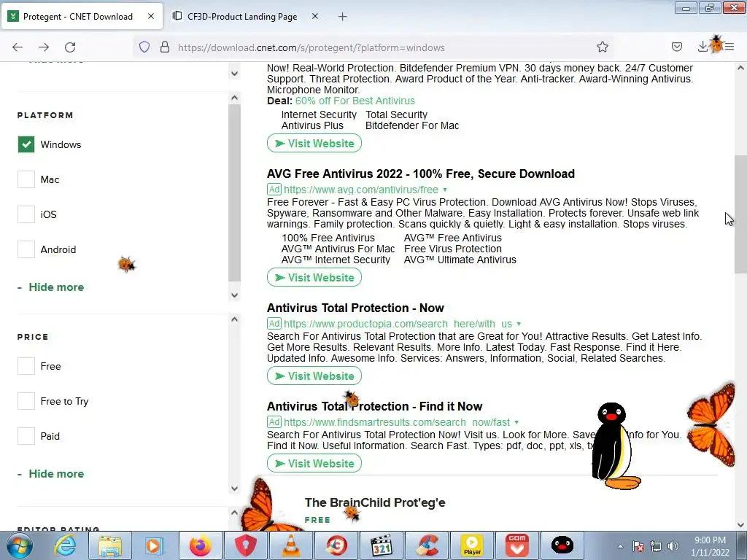Open Firefox hamburger menu
The image size is (747, 560).
[x=729, y=47]
